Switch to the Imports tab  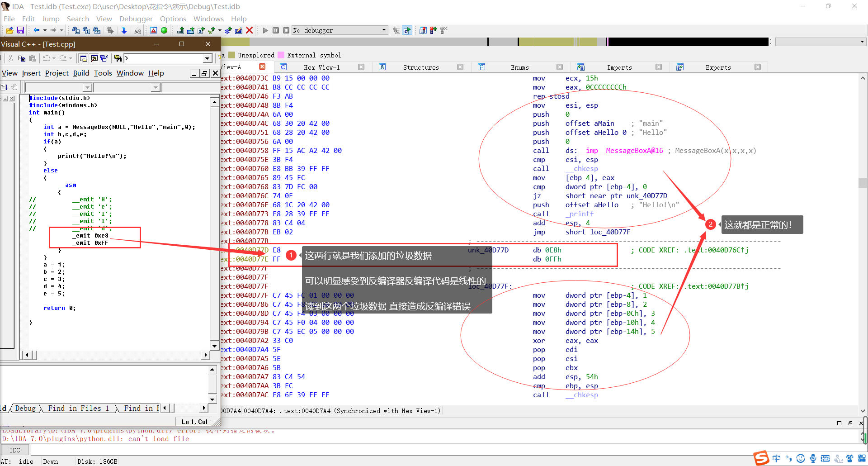tap(619, 67)
